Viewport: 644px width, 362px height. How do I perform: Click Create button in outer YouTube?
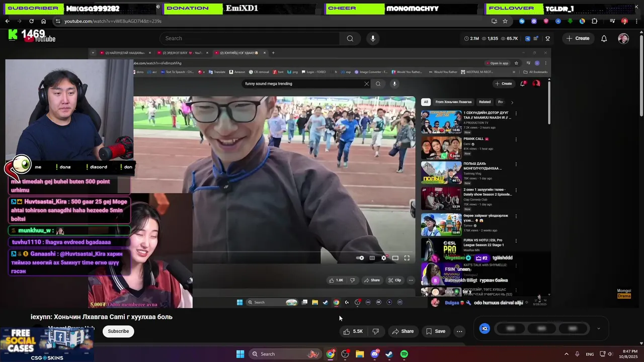tap(578, 38)
